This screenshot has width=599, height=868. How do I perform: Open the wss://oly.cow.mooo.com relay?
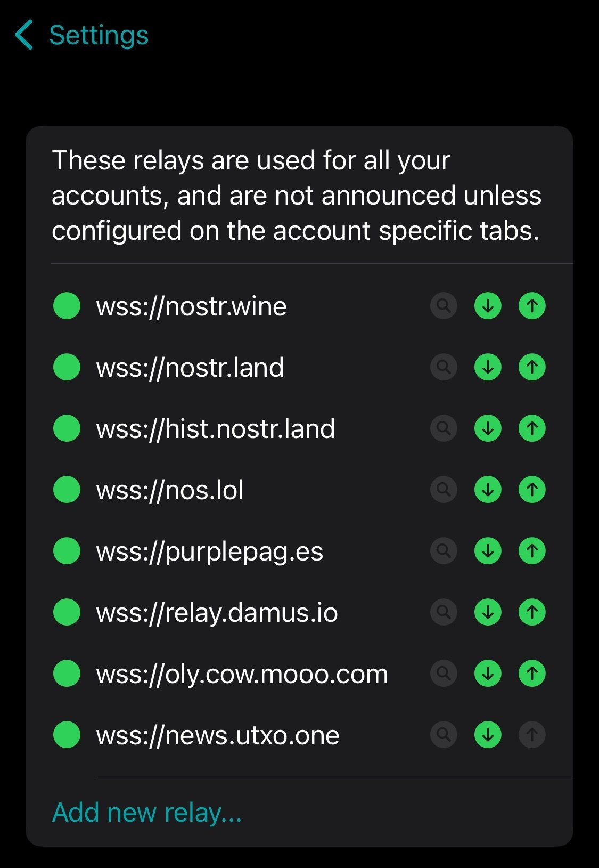click(242, 675)
